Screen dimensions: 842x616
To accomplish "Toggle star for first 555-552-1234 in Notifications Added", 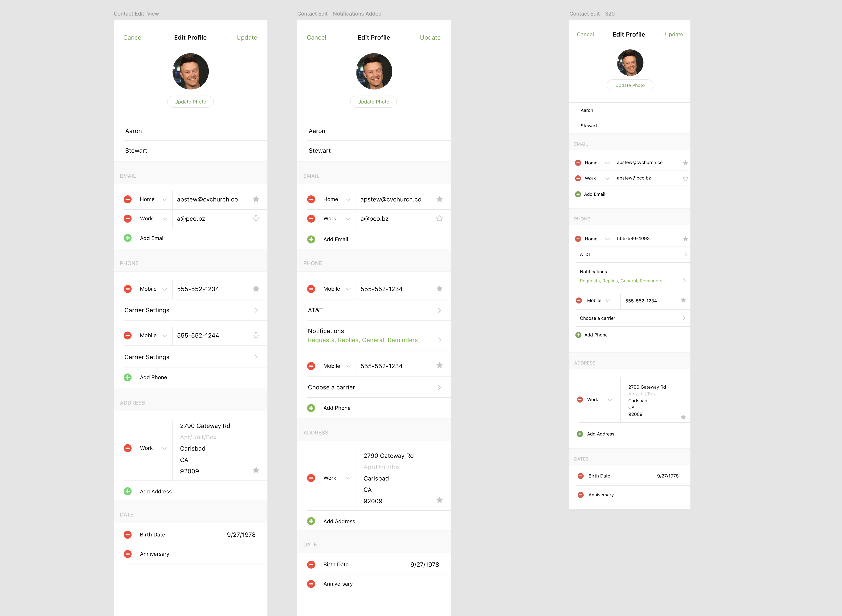I will (439, 289).
